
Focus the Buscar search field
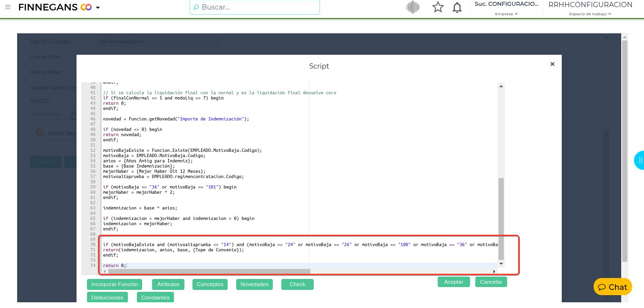coord(255,7)
